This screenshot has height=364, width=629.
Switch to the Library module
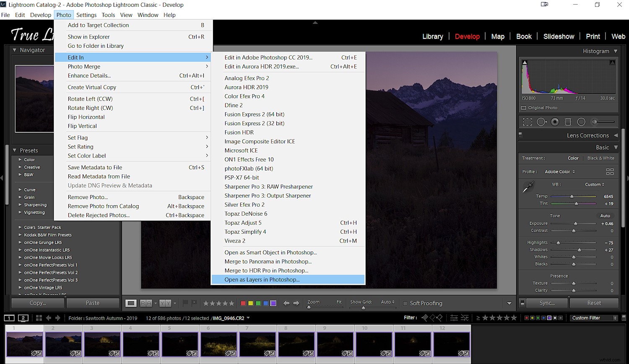[432, 36]
